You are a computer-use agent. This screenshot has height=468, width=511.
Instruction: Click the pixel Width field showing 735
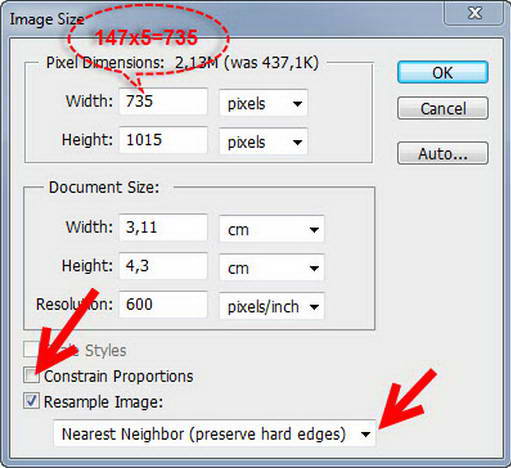tap(163, 101)
